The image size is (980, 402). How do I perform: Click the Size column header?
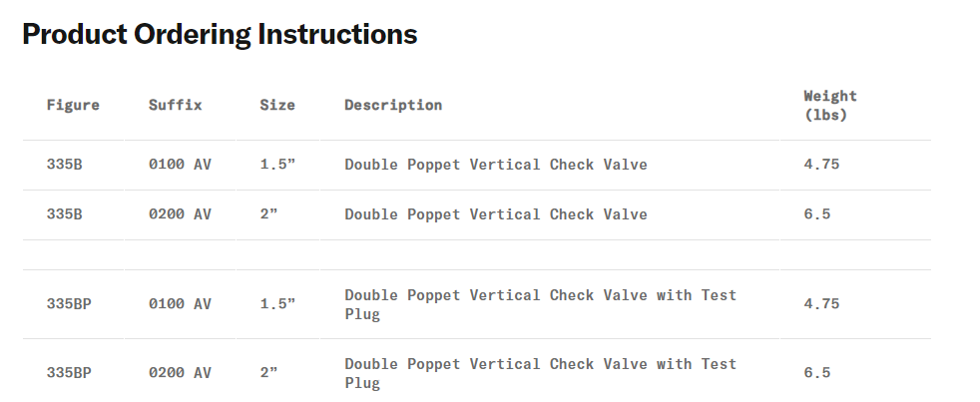pos(277,105)
